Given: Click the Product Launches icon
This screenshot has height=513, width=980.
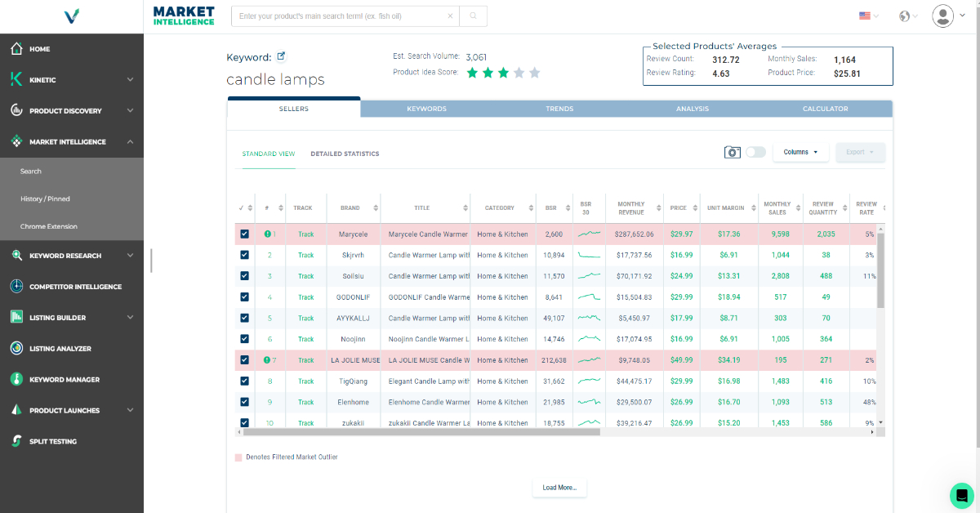Looking at the screenshot, I should 16,410.
